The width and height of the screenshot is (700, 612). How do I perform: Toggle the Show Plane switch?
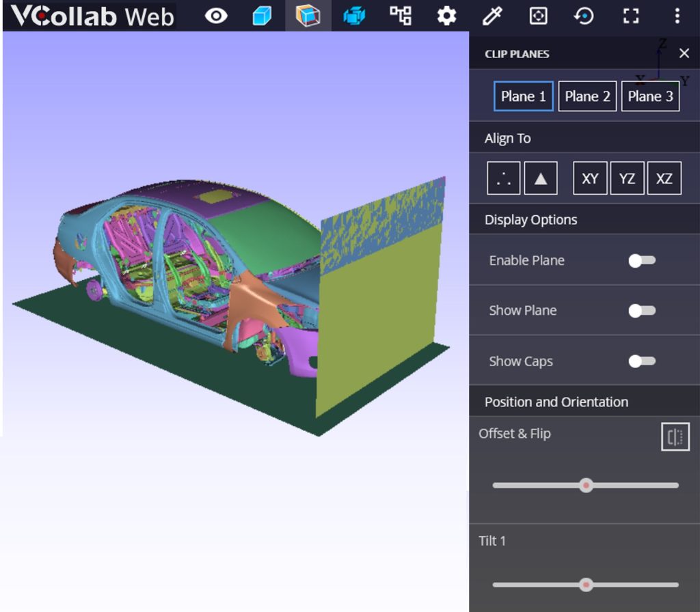[x=642, y=311]
